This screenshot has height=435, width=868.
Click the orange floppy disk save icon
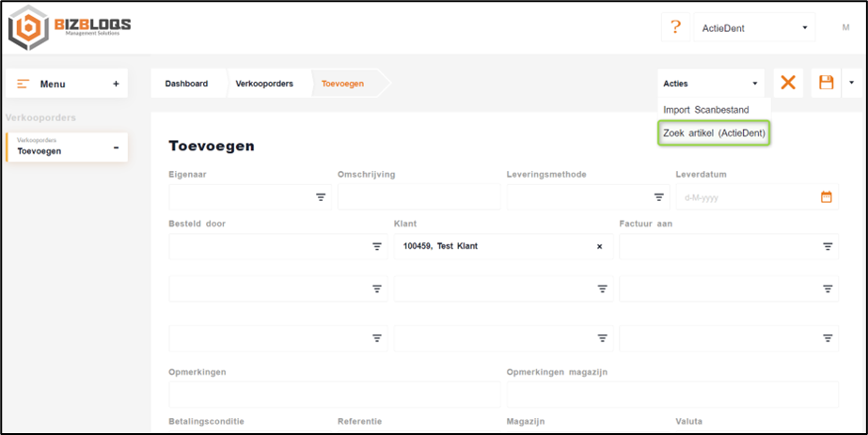827,83
